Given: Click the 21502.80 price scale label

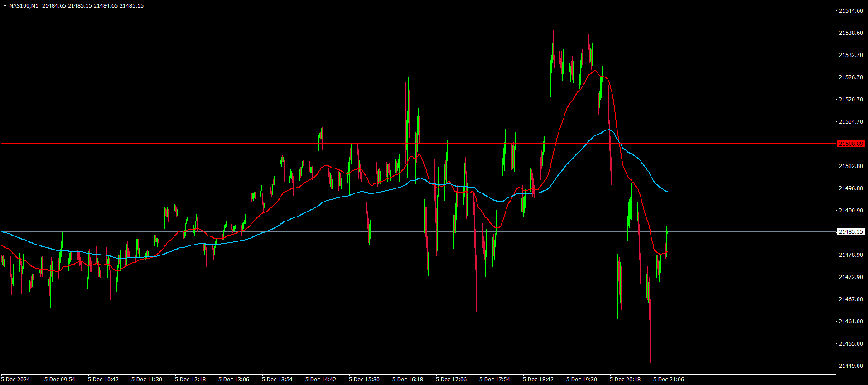Looking at the screenshot, I should tap(851, 166).
